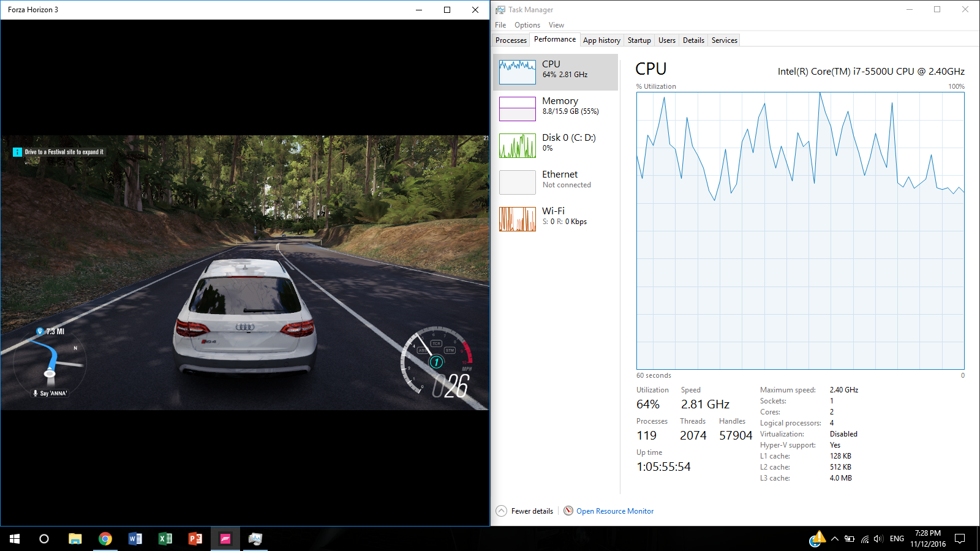
Task: Maximize the Forza Horizon 3 window
Action: [447, 10]
